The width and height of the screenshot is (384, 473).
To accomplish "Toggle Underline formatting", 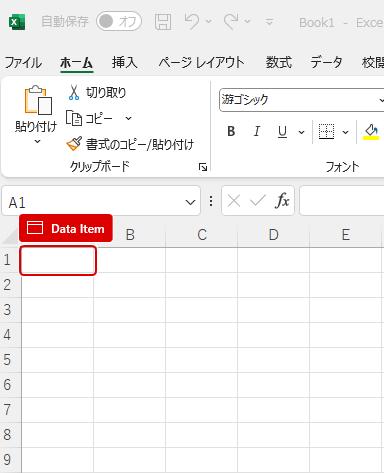I will (x=282, y=132).
